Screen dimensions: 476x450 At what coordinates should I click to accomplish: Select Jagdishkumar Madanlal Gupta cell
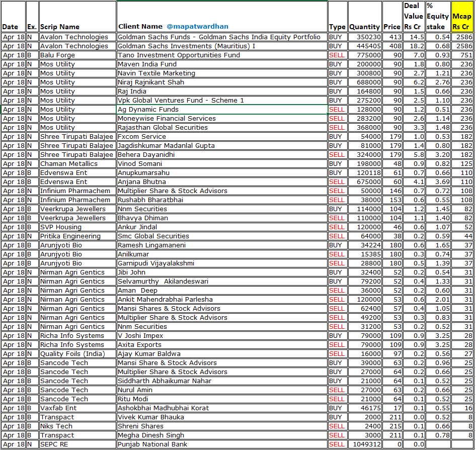point(222,146)
